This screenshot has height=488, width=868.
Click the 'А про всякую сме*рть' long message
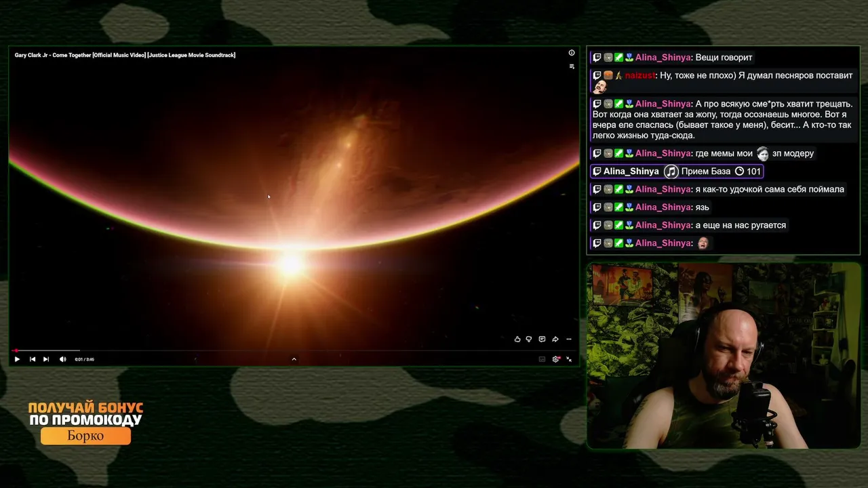pos(722,120)
